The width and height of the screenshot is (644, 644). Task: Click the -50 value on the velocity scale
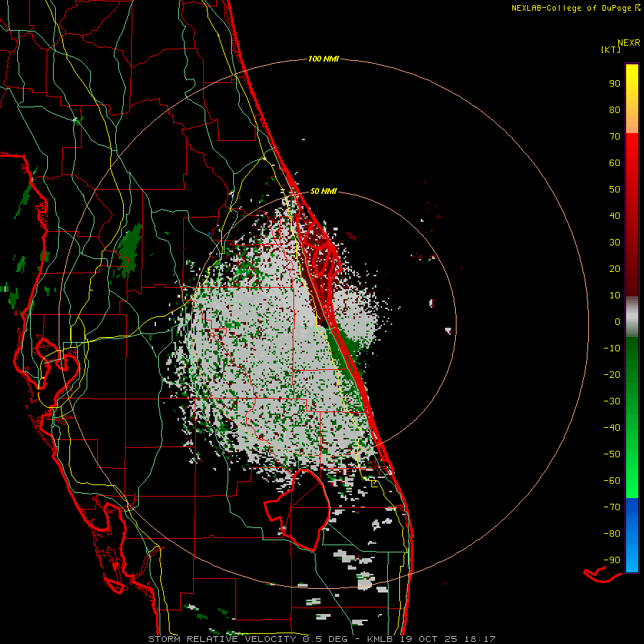point(612,454)
